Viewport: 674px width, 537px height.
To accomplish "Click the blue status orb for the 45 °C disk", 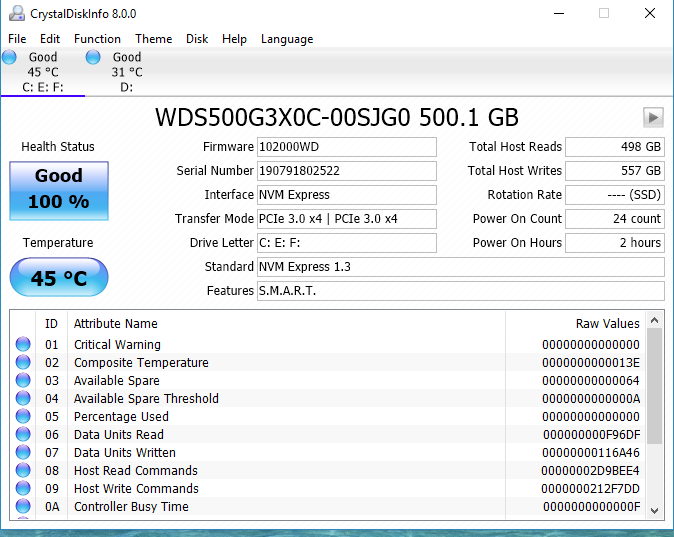I will 9,57.
